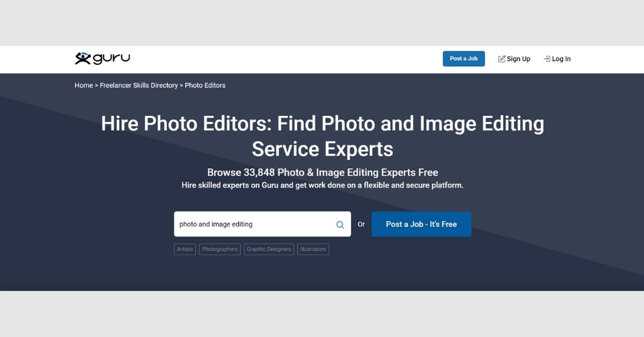This screenshot has width=644, height=337.
Task: Open the Log In link
Action: 557,59
